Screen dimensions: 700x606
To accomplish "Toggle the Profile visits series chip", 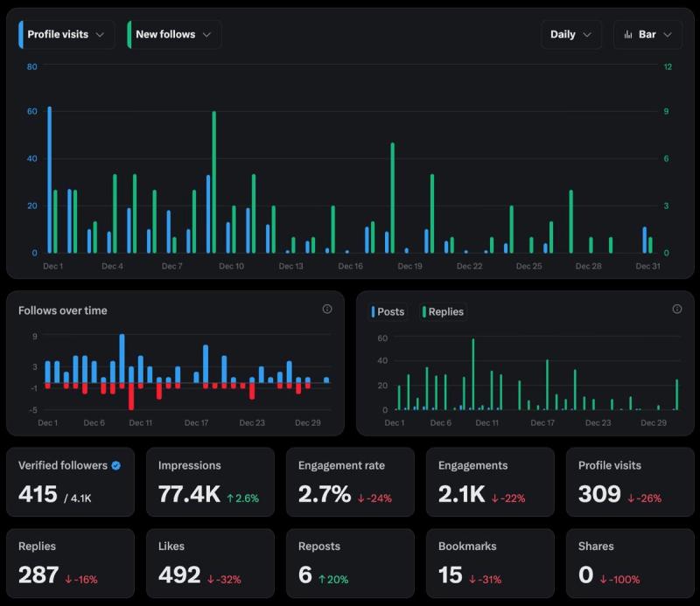I will tap(66, 34).
